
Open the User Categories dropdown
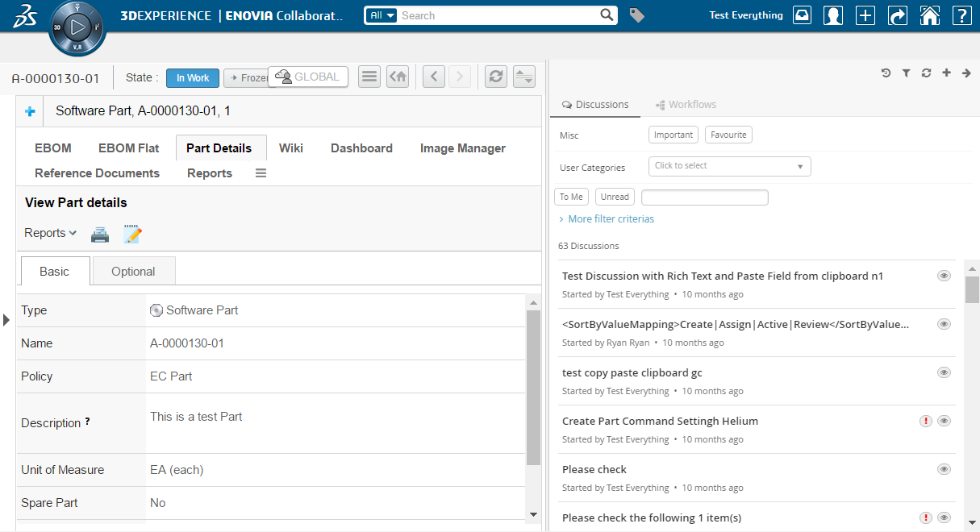[x=729, y=166]
